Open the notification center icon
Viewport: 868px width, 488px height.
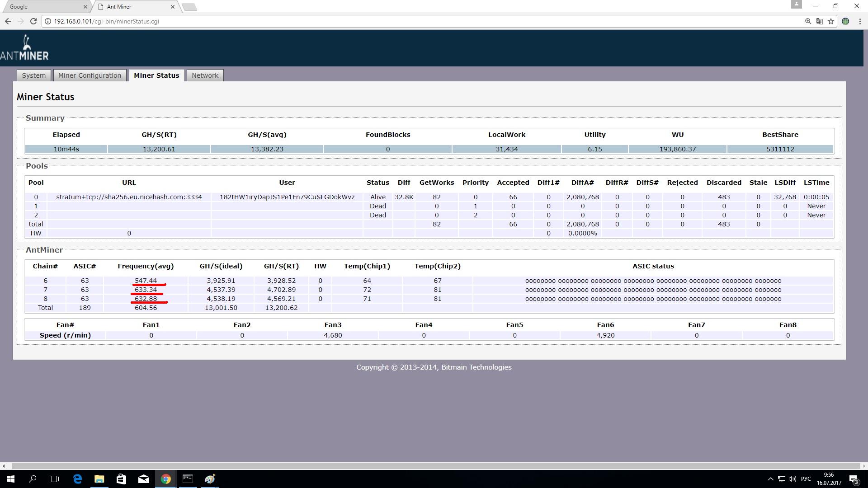(x=854, y=479)
